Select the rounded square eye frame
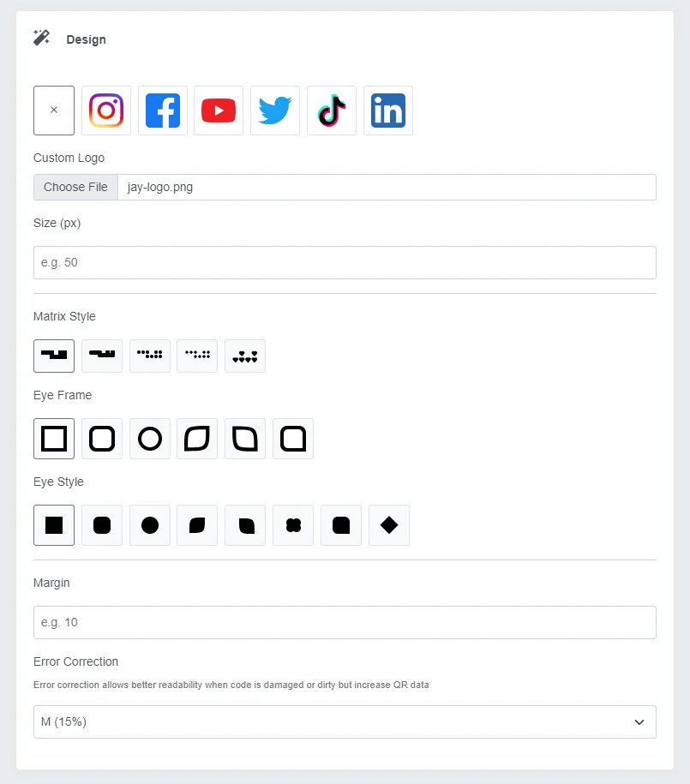The image size is (690, 784). tap(102, 439)
